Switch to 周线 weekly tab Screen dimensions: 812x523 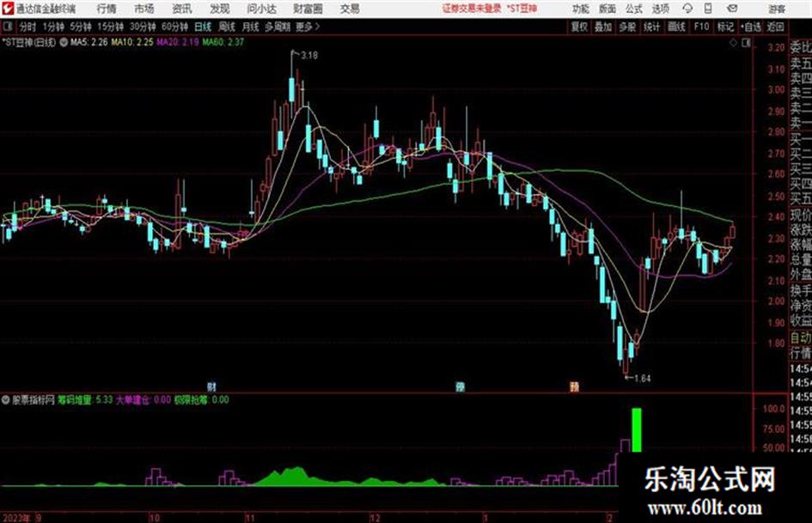[227, 27]
